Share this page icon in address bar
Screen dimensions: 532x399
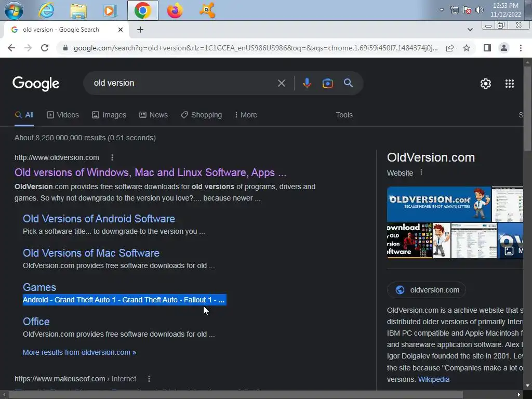450,48
